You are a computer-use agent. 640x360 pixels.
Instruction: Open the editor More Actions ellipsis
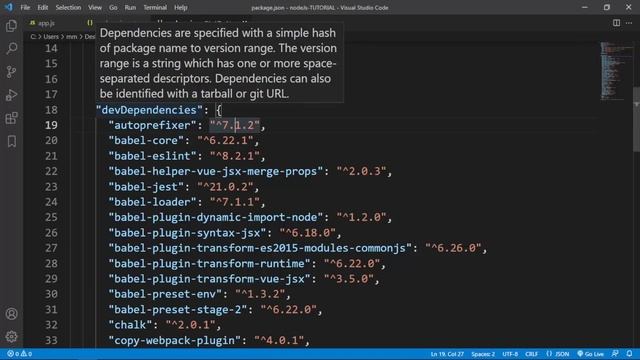pos(629,23)
